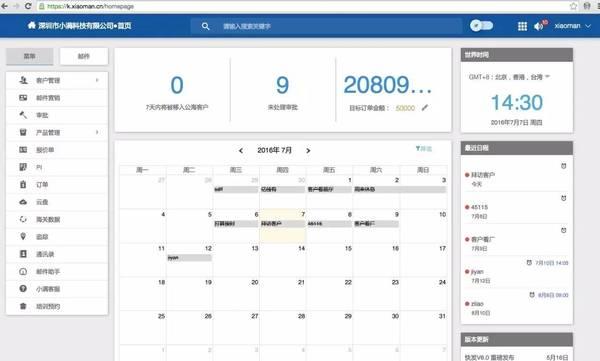Click the 9 pending approvals count
Image resolution: width=600 pixels, height=361 pixels.
282,85
